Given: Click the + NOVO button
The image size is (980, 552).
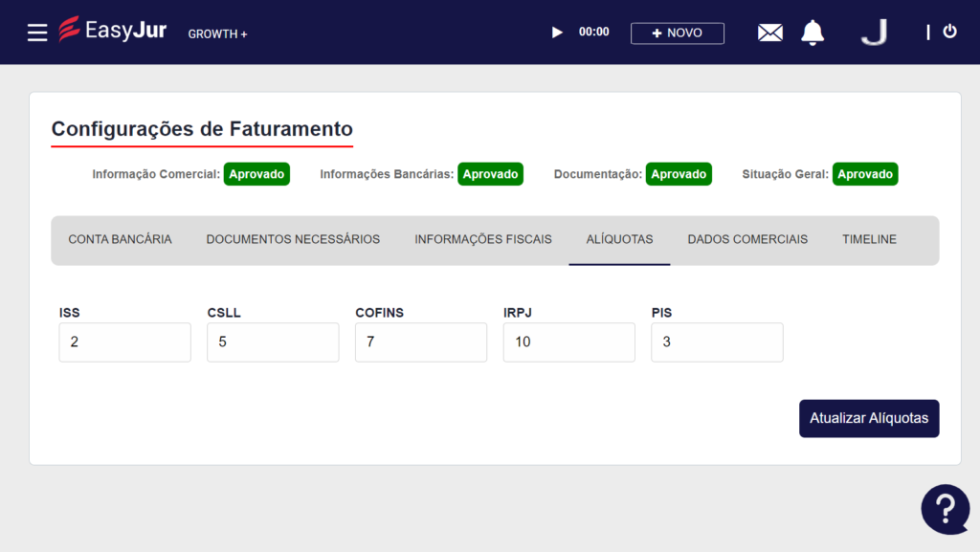Looking at the screenshot, I should click(678, 33).
